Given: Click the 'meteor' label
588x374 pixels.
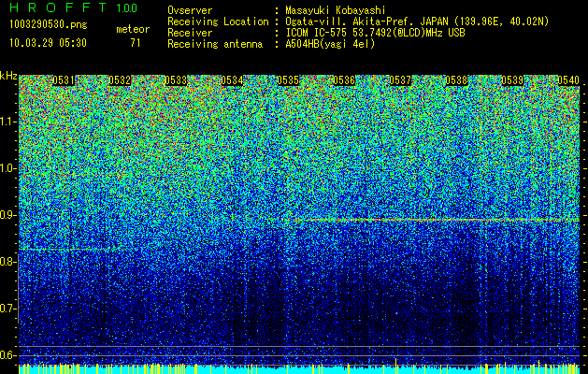Looking at the screenshot, I should [133, 29].
